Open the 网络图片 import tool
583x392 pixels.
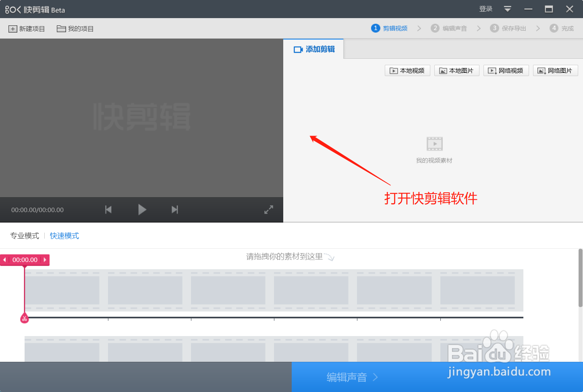556,70
